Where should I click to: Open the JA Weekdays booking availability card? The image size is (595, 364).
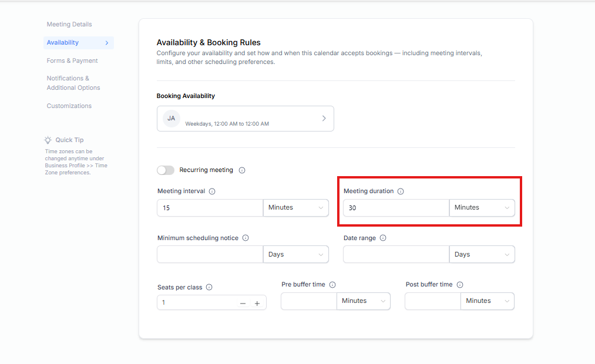(x=245, y=119)
